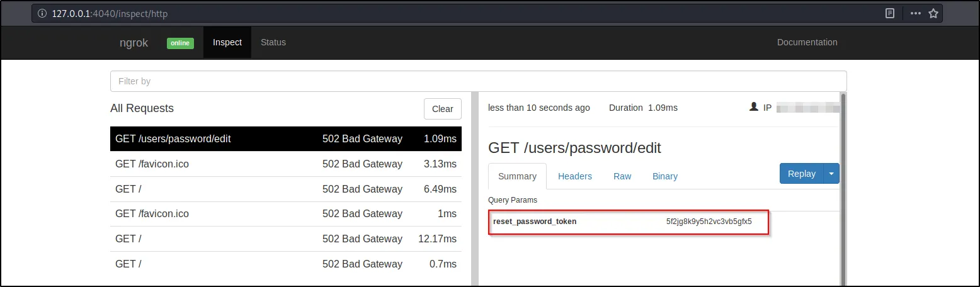This screenshot has height=287, width=980.
Task: Toggle reader view icon in address bar
Action: point(890,13)
